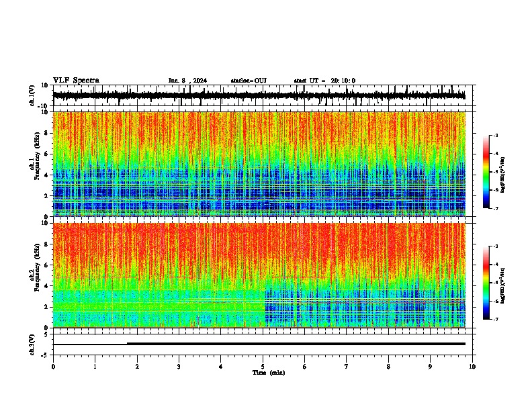The image size is (532, 411).
Task: Click time axis tick label '2'
Action: point(137,367)
